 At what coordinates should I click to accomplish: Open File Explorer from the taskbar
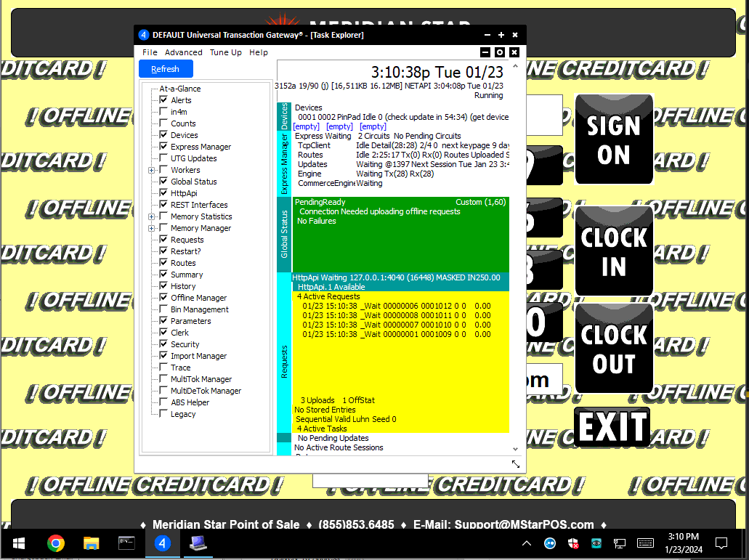[91, 543]
